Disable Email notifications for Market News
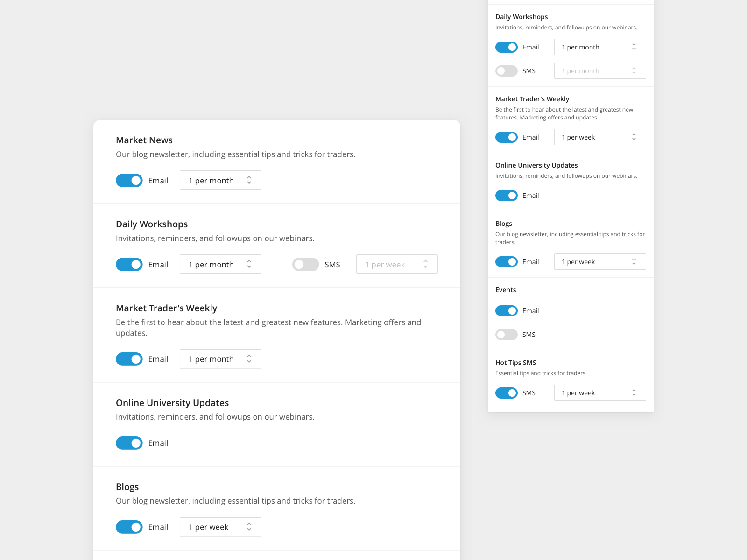747x560 pixels. pos(129,180)
